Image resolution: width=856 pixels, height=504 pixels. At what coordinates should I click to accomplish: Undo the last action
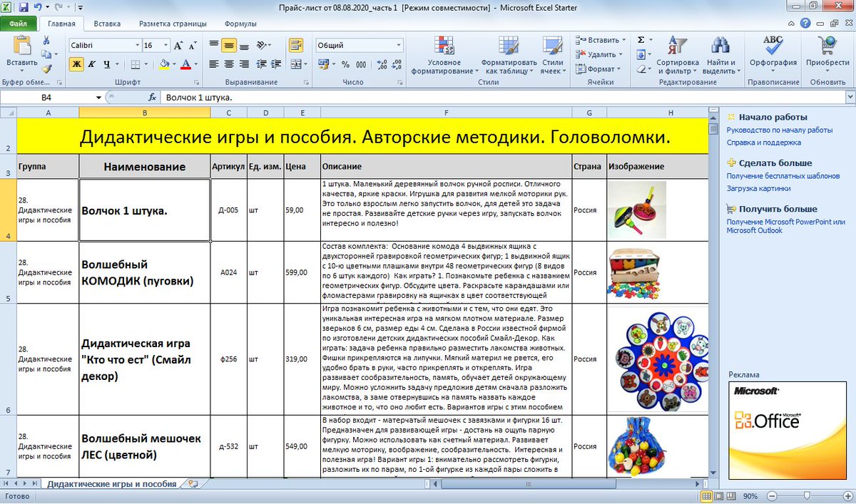click(x=37, y=7)
